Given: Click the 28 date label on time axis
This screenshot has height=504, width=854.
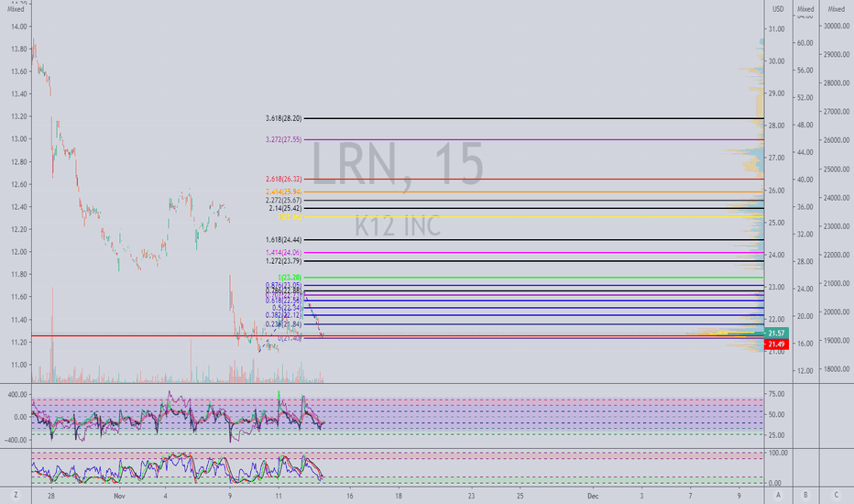Looking at the screenshot, I should pyautogui.click(x=51, y=496).
